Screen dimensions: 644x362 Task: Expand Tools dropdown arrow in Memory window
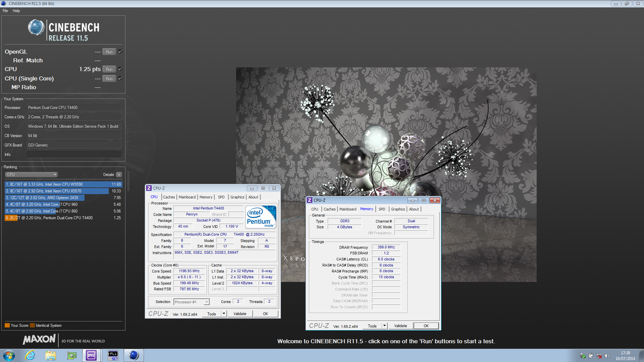(385, 326)
